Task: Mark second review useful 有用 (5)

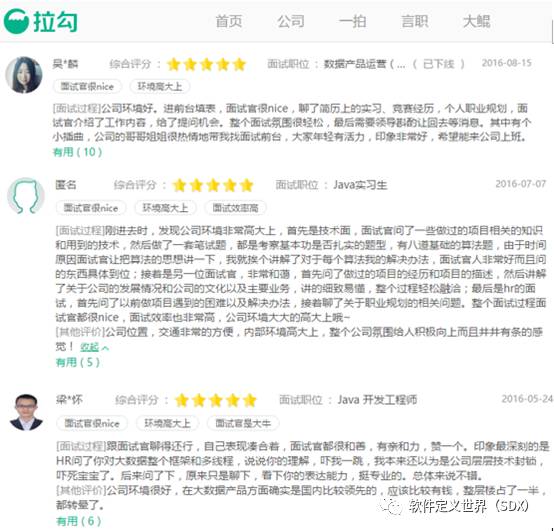Action: tap(78, 362)
